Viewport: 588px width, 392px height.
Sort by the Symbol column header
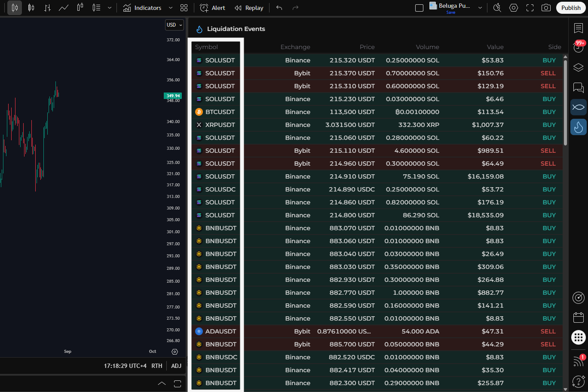coord(206,47)
